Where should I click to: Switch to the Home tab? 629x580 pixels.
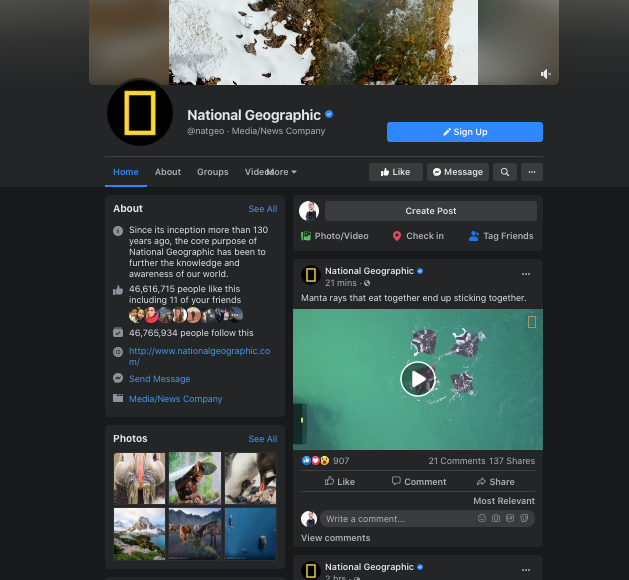tap(126, 172)
